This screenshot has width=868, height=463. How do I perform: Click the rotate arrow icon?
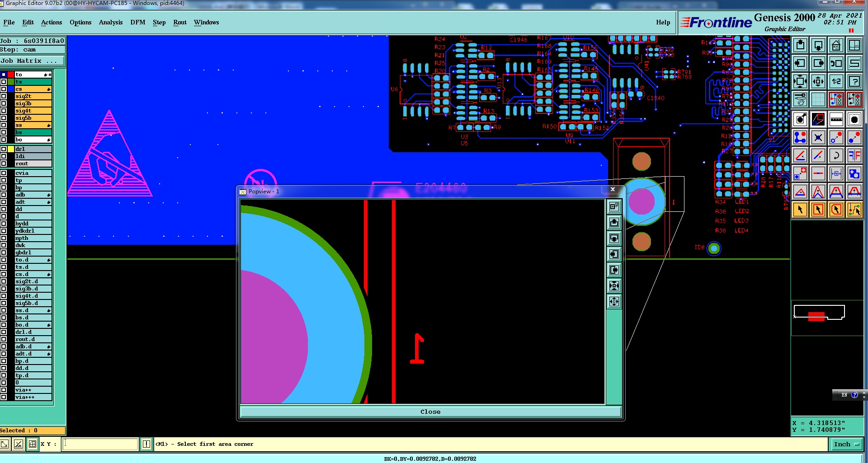click(x=836, y=156)
